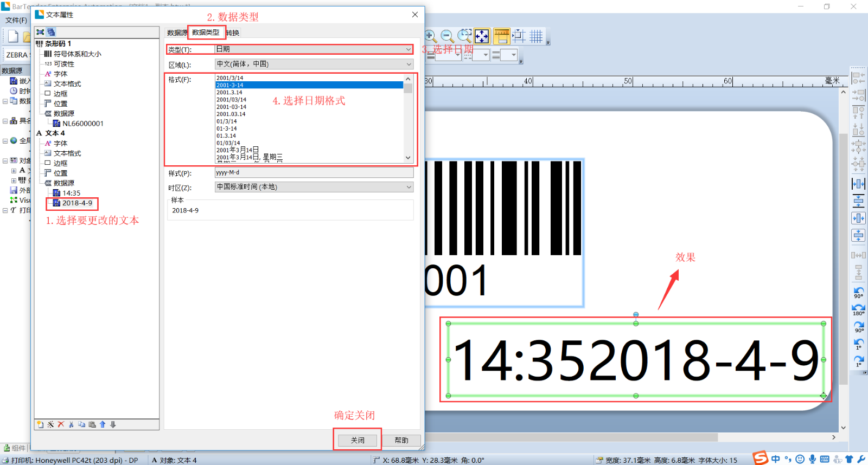Open the 文件(F) menu

(x=16, y=20)
